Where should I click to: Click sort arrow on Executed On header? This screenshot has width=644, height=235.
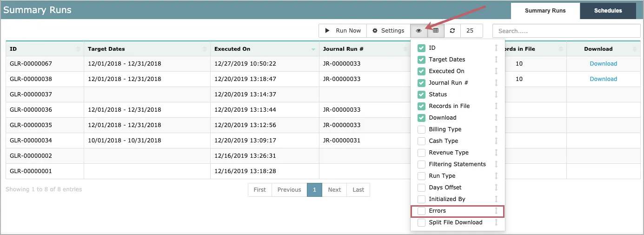[x=313, y=49]
